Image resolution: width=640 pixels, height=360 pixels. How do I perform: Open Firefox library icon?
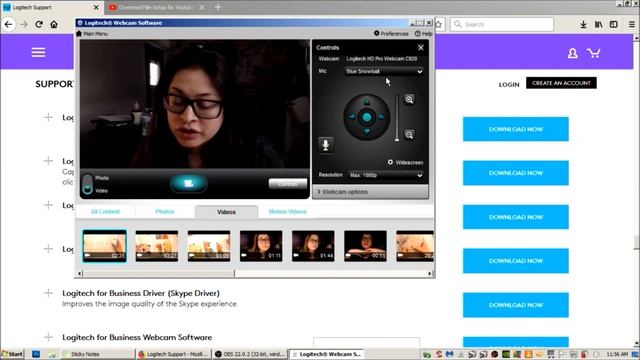598,24
